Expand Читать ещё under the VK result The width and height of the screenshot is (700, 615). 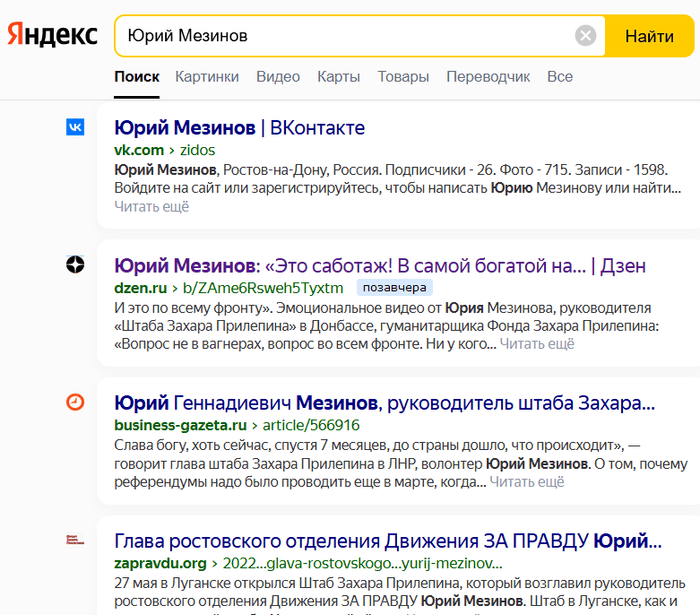click(x=151, y=207)
